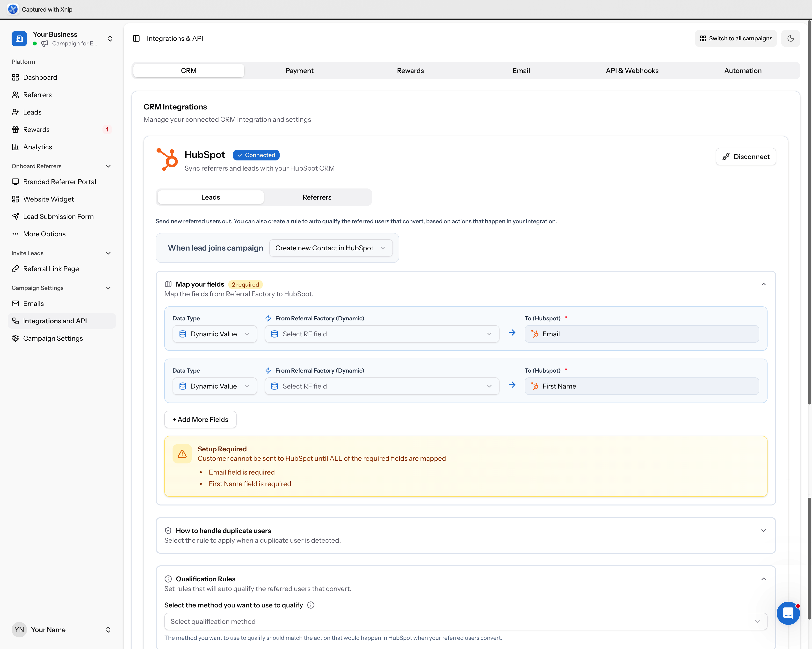
Task: Click Switch to all campaigns
Action: [x=736, y=38]
